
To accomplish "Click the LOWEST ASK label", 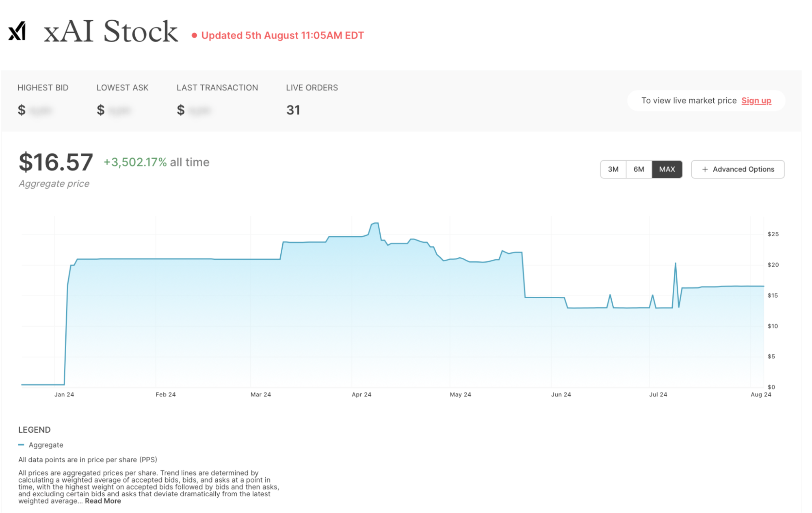I will 122,88.
